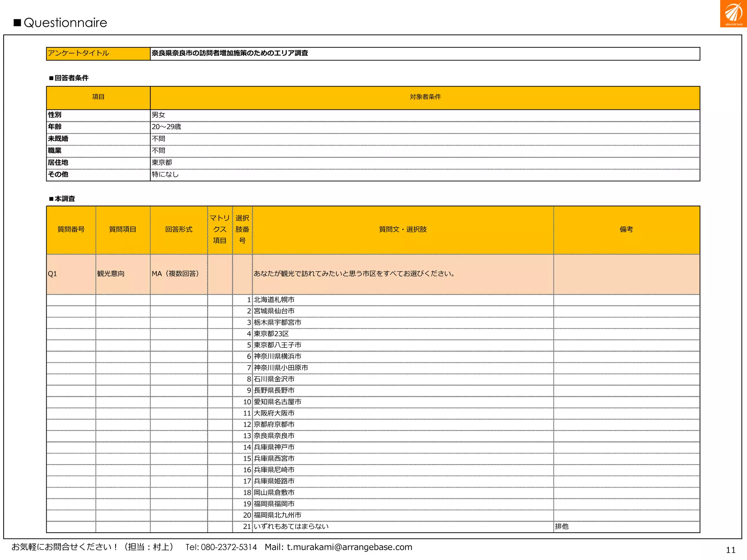Select option 1 北海道札幌市
This screenshot has width=747, height=560.
click(274, 300)
